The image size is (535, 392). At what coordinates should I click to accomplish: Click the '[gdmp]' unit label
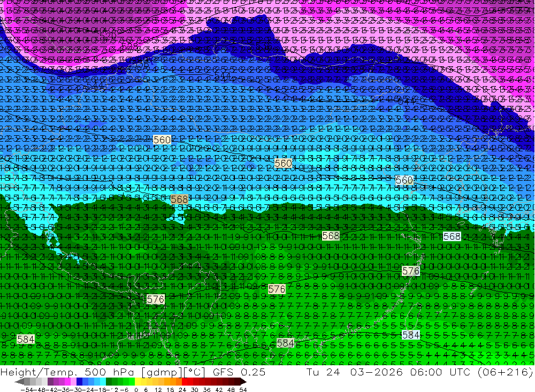pos(163,373)
